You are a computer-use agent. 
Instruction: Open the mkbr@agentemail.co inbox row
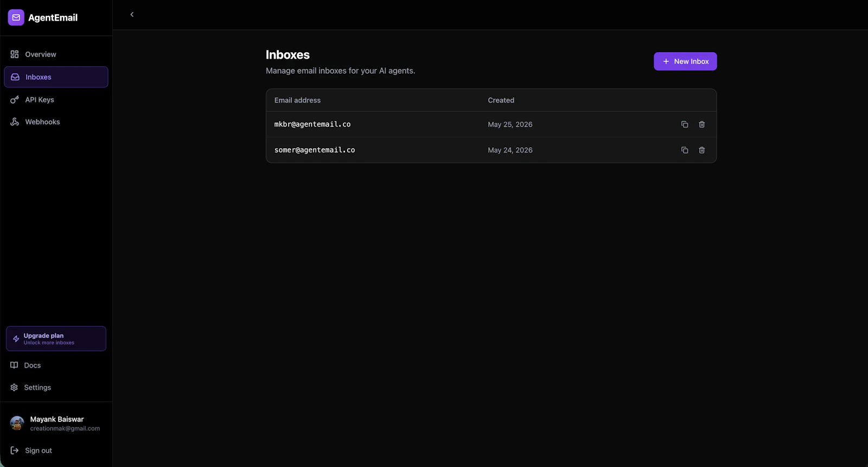coord(491,124)
